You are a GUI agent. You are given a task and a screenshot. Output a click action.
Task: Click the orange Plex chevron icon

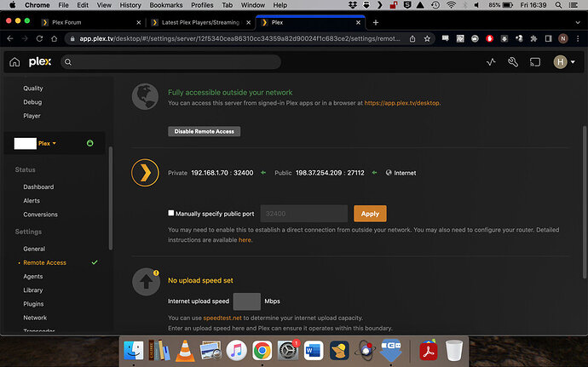click(145, 173)
